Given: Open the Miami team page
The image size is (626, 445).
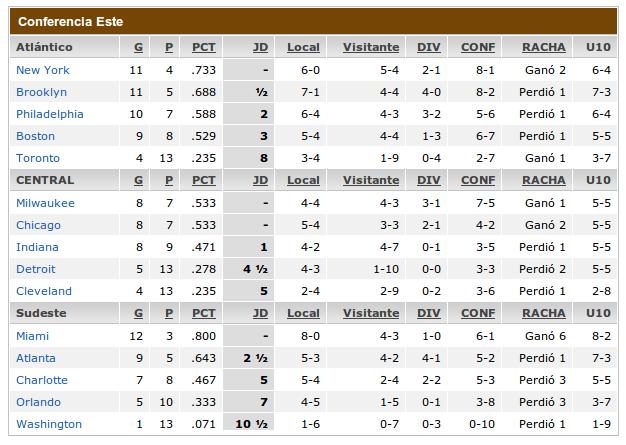Looking at the screenshot, I should pyautogui.click(x=32, y=336).
